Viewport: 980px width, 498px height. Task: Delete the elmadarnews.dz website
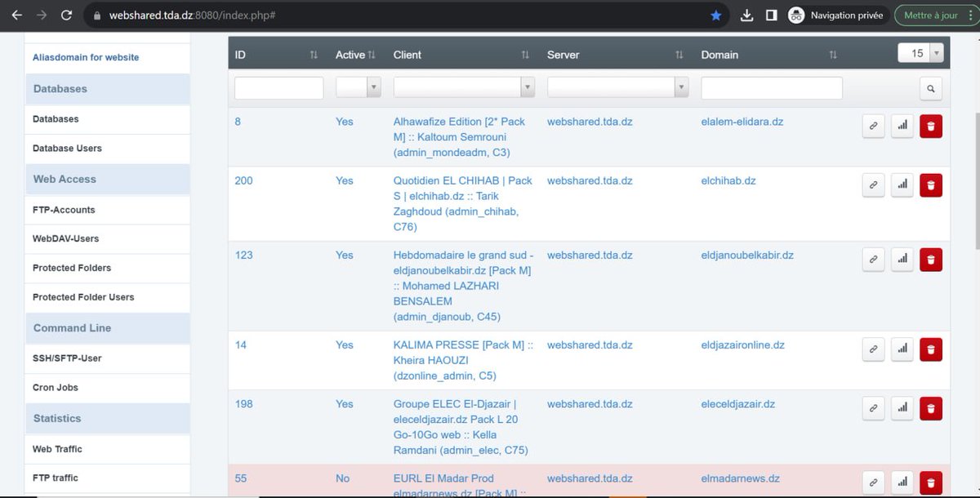pyautogui.click(x=930, y=482)
